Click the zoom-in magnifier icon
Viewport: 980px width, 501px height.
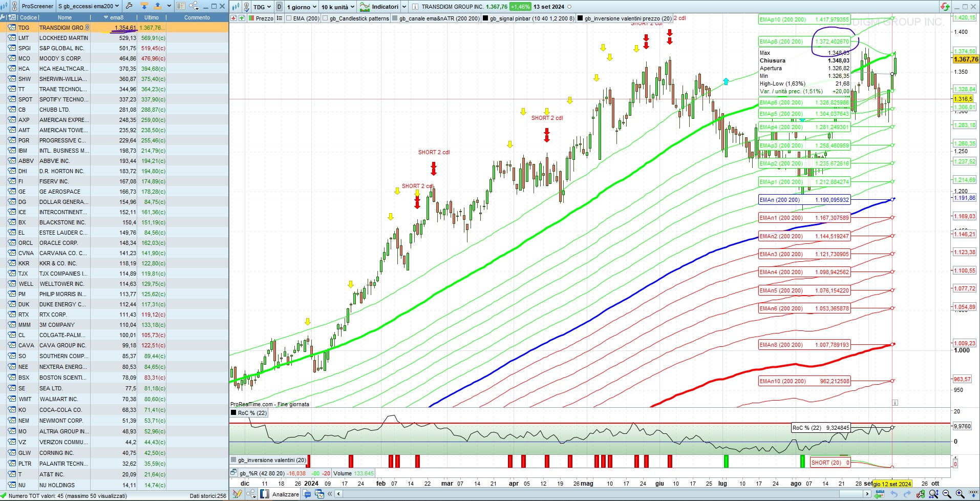click(960, 494)
